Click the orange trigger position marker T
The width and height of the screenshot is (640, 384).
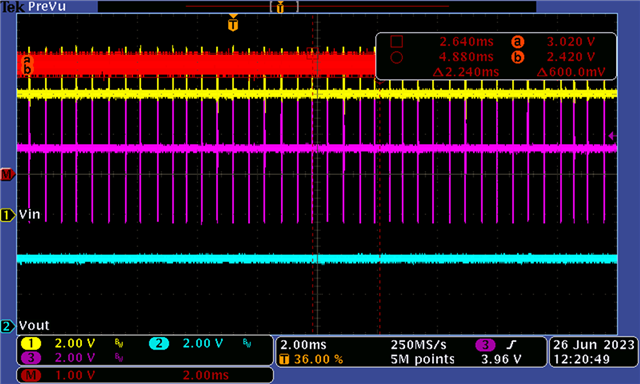[233, 24]
